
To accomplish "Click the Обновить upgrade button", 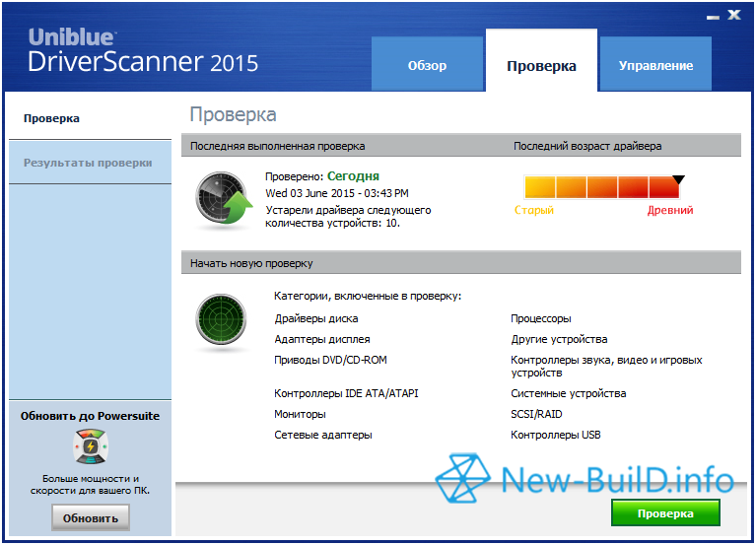I will tap(91, 518).
